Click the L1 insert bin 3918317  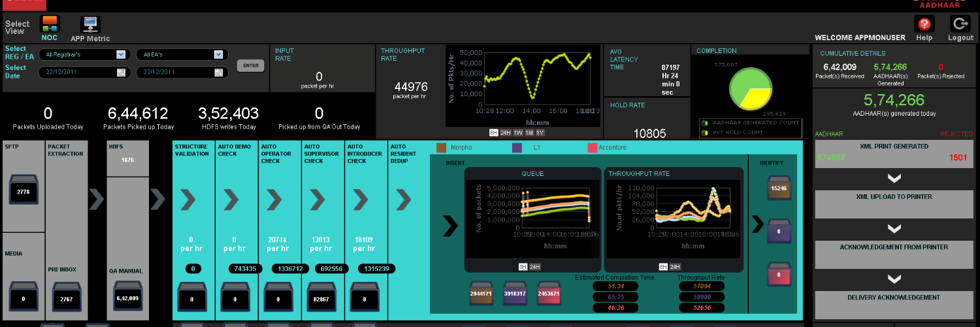(x=516, y=293)
